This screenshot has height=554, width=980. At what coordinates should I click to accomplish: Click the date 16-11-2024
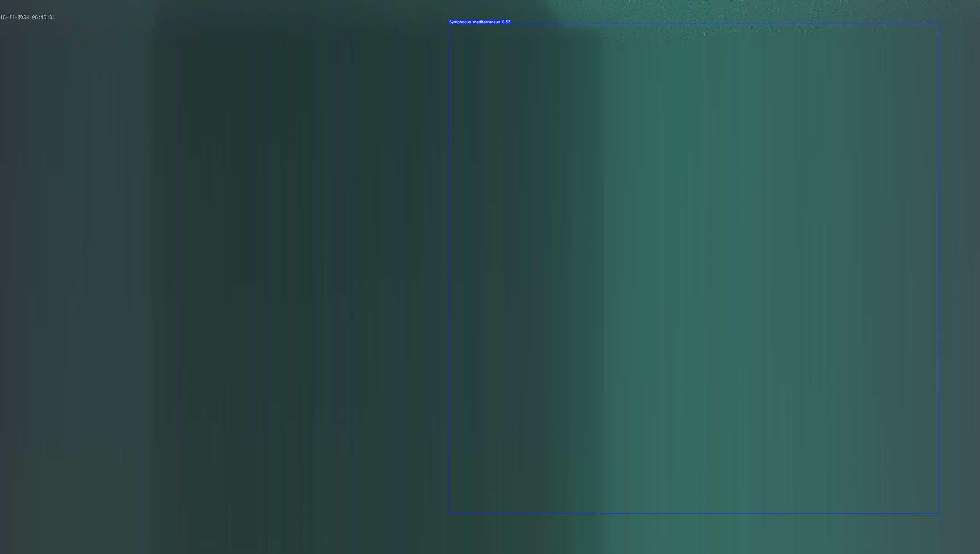[x=15, y=17]
